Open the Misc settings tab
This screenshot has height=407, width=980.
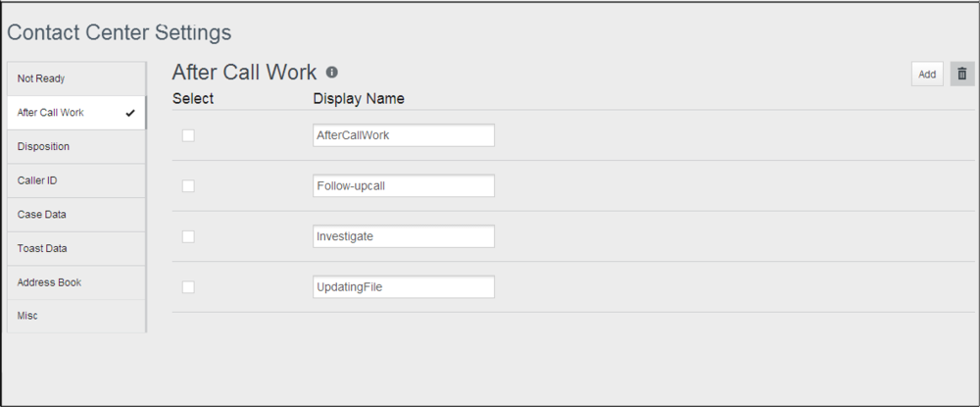76,316
